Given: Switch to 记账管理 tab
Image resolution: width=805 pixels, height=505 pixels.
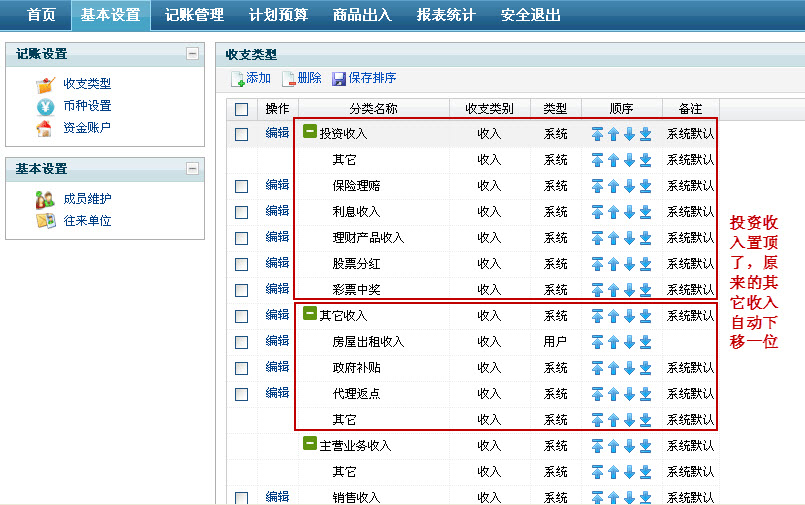Looking at the screenshot, I should pos(194,15).
